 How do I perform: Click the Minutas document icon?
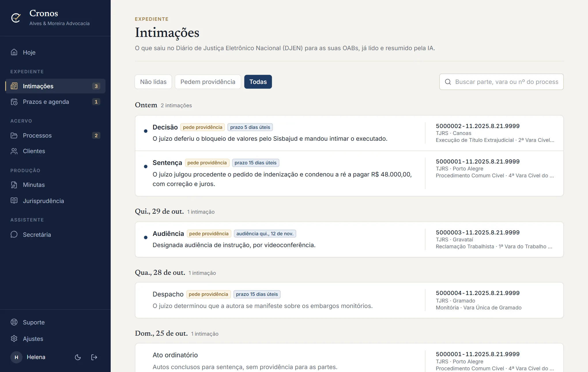[14, 185]
